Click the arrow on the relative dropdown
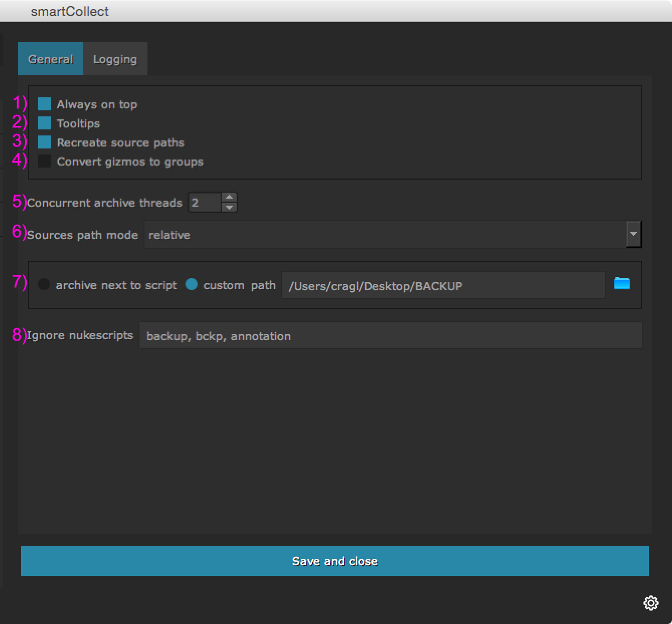This screenshot has width=672, height=624. pos(633,234)
